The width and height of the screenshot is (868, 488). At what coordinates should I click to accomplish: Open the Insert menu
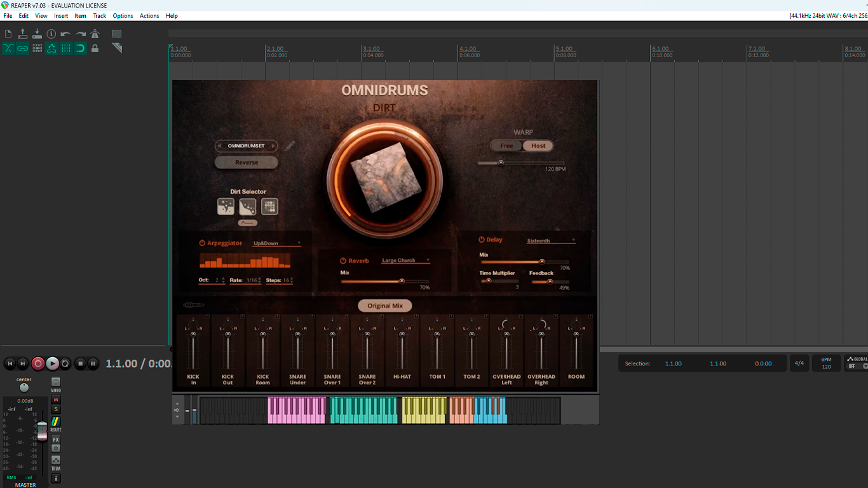(x=61, y=16)
